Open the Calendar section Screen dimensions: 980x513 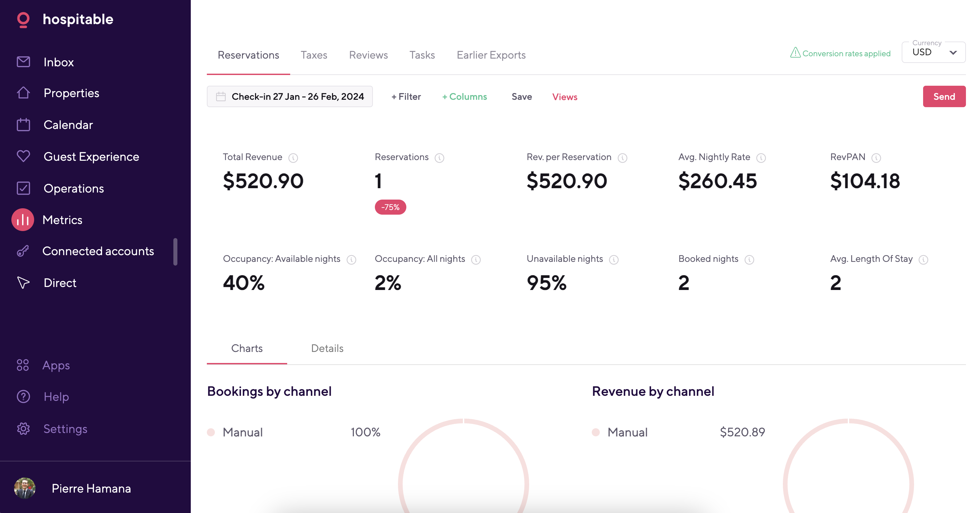click(23, 125)
